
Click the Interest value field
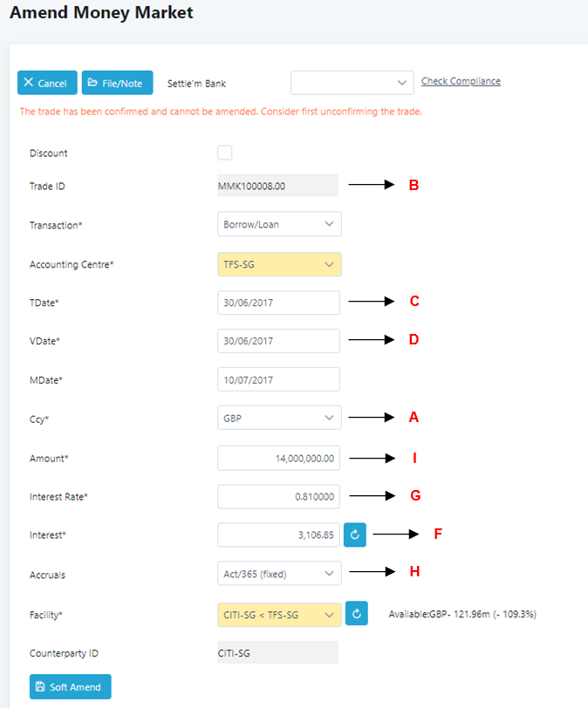pos(278,534)
